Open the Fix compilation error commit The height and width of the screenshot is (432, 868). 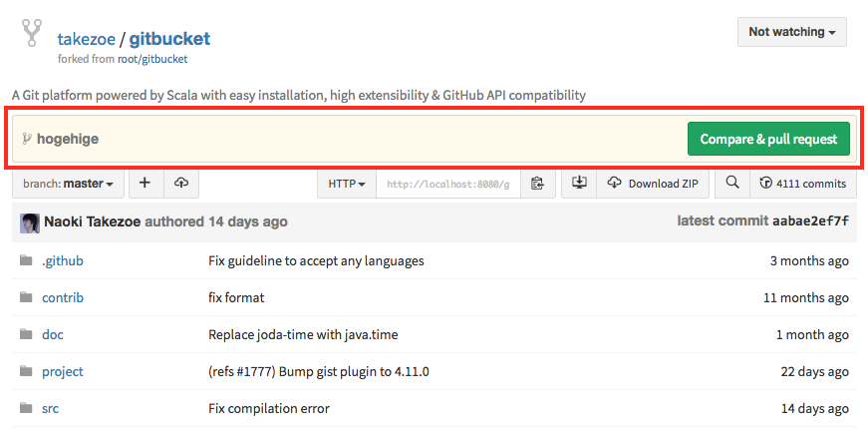[x=268, y=409]
